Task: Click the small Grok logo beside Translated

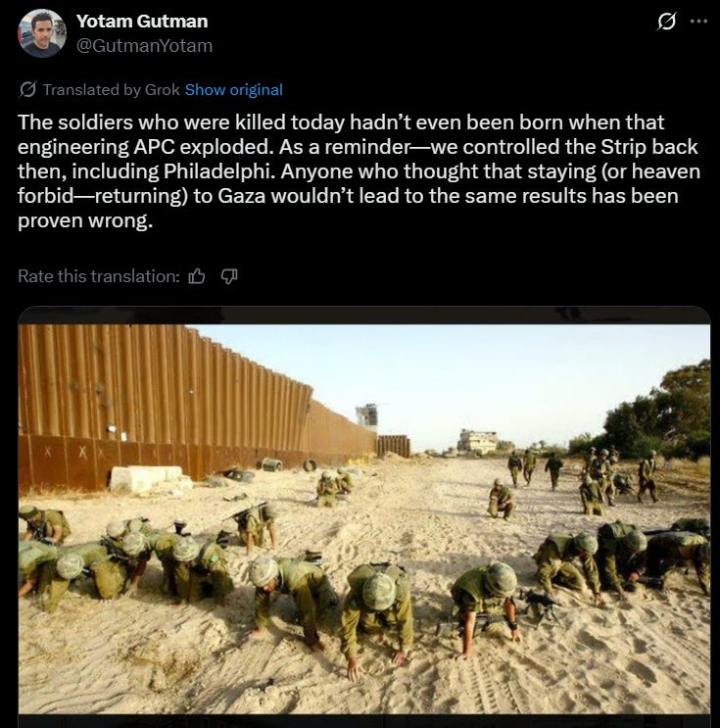Action: [x=27, y=89]
